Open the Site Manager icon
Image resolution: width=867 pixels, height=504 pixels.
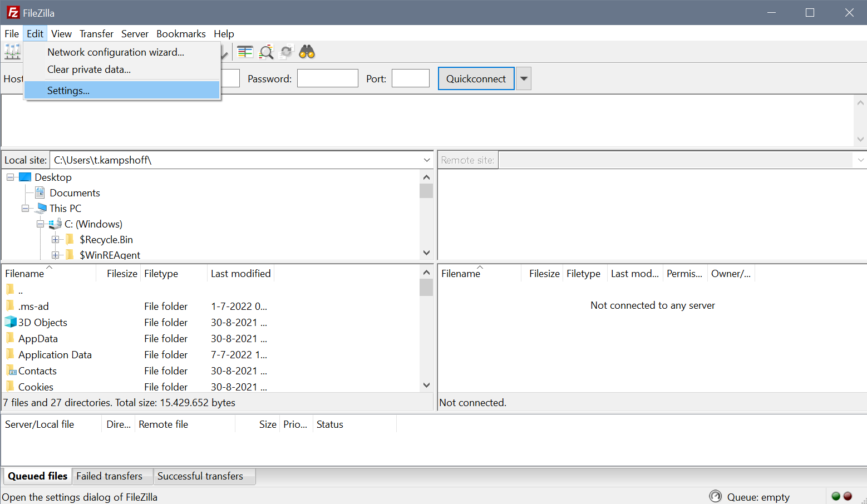13,52
